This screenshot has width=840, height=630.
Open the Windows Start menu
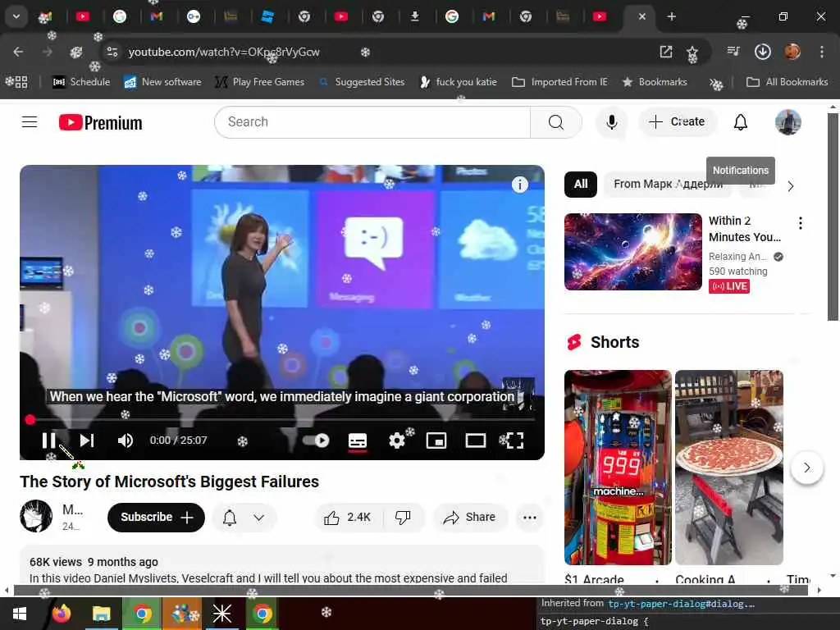[20, 614]
